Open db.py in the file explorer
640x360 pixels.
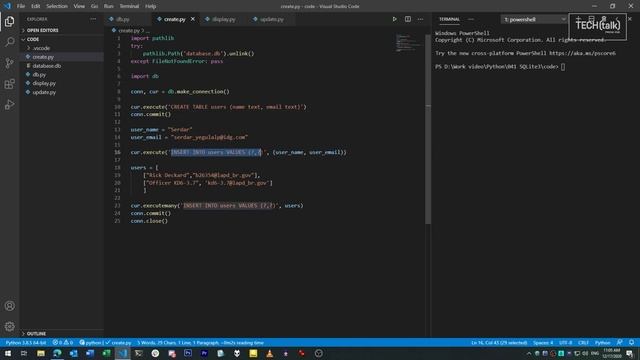pos(62,75)
